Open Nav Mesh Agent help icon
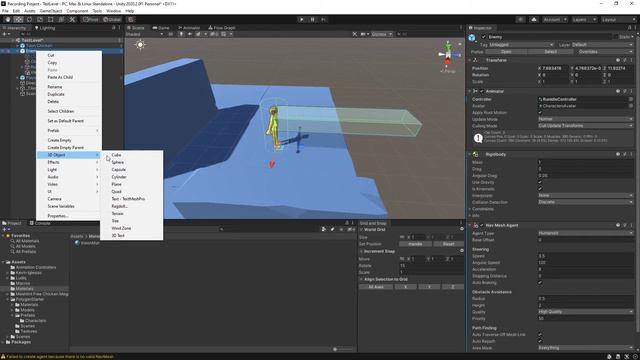Screen dimensions: 640x360 click(618, 225)
